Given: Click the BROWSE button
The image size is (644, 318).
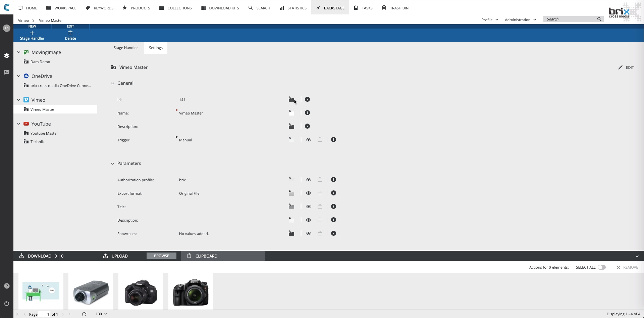Looking at the screenshot, I should coord(161,256).
